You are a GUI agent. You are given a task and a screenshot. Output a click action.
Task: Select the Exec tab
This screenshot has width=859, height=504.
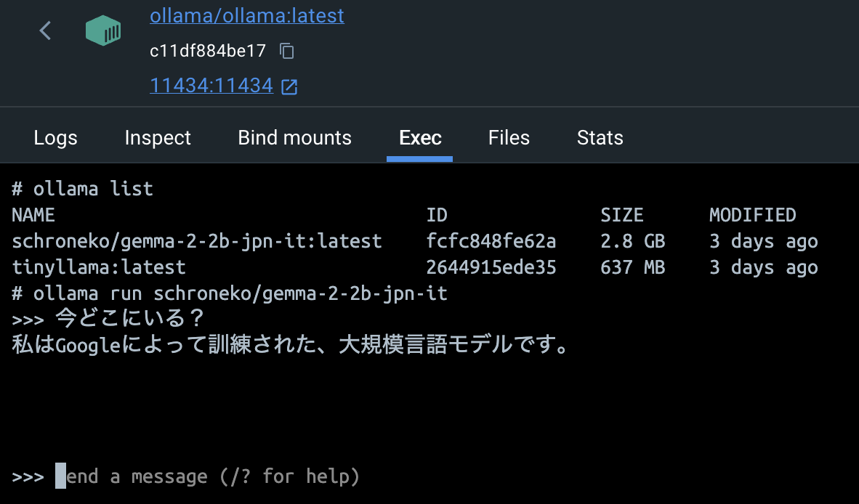[420, 138]
